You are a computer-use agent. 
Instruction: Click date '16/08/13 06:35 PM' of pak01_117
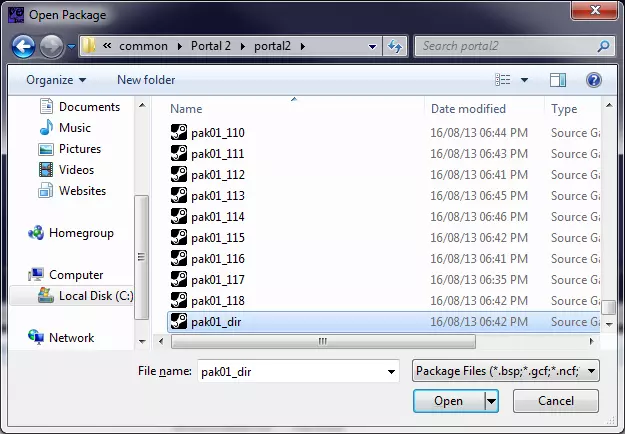coord(479,280)
